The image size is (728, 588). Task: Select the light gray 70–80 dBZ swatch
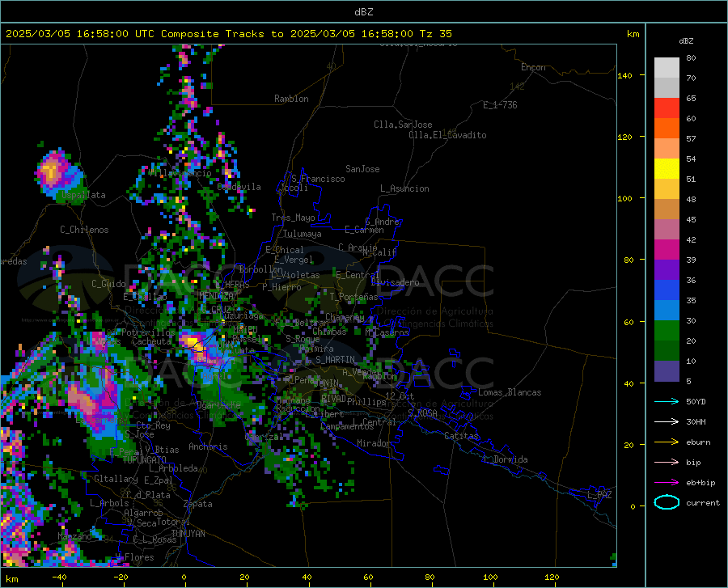click(x=667, y=68)
